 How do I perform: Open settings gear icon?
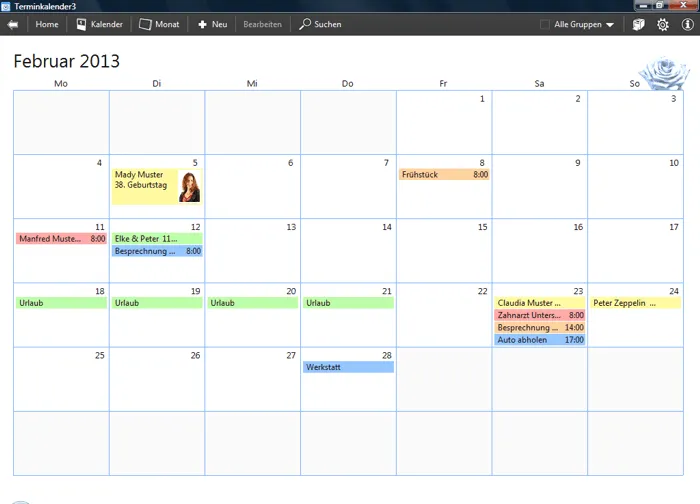662,24
